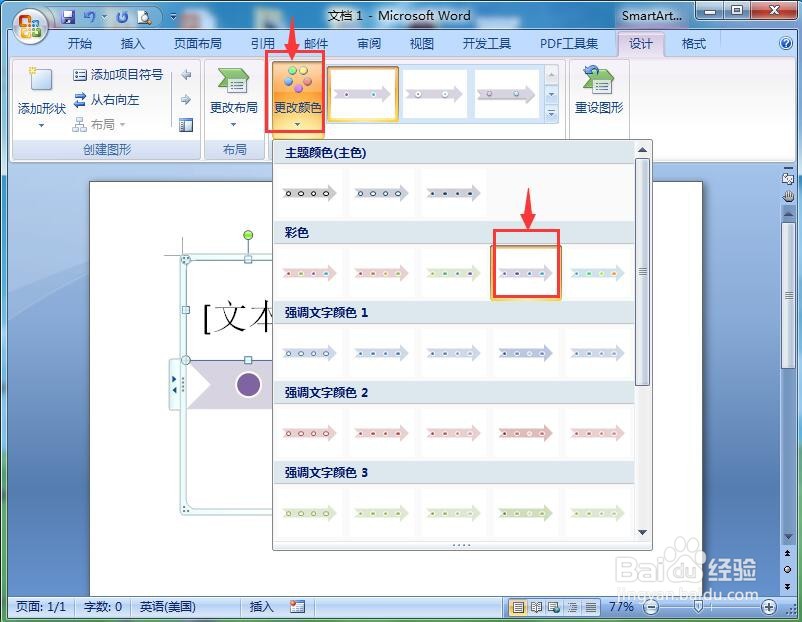The image size is (802, 622).
Task: Switch to Print Layout view
Action: [x=518, y=607]
